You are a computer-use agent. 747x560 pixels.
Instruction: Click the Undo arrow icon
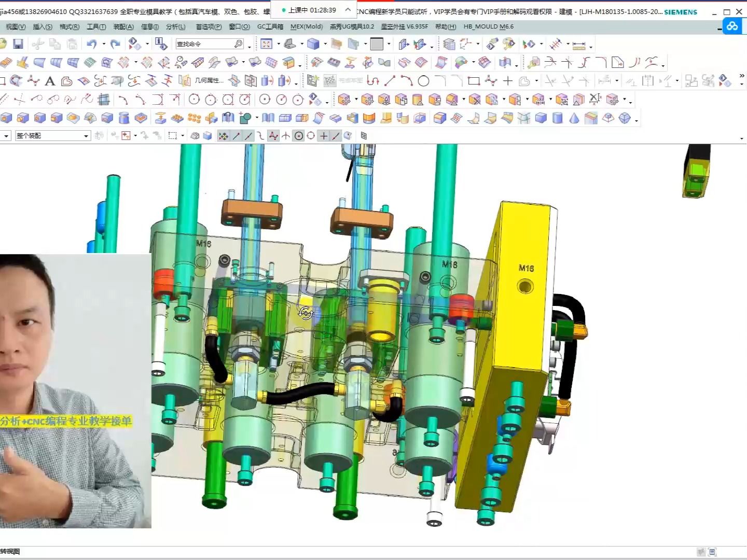(x=92, y=44)
